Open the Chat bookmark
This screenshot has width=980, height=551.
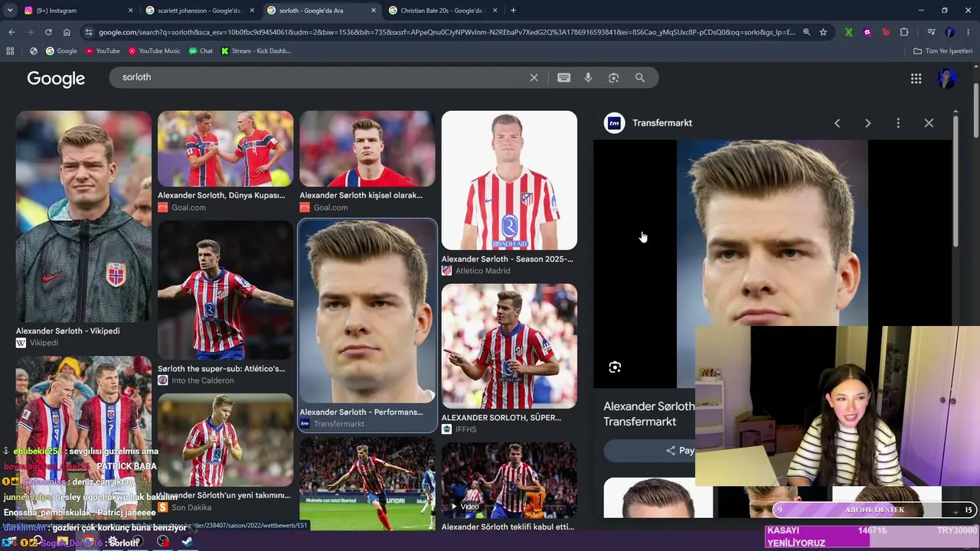click(x=201, y=51)
